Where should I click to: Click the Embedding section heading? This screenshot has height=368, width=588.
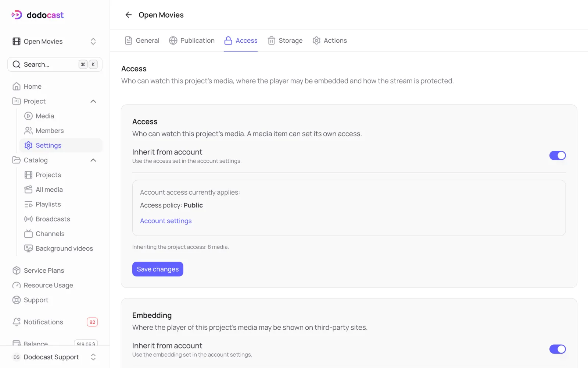click(152, 315)
